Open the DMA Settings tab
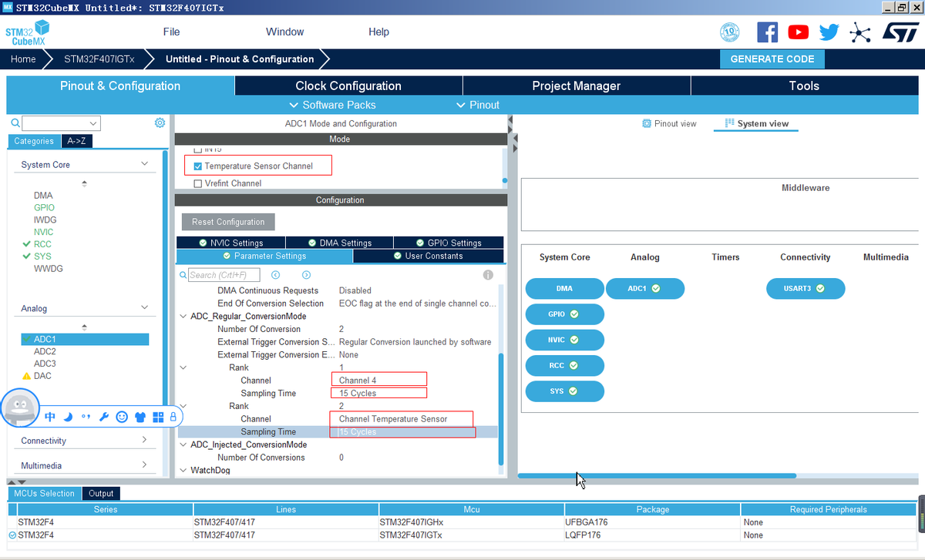 (339, 243)
